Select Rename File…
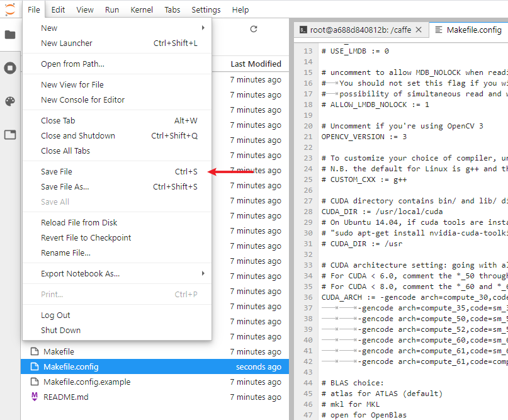This screenshot has width=508, height=420. [117, 253]
